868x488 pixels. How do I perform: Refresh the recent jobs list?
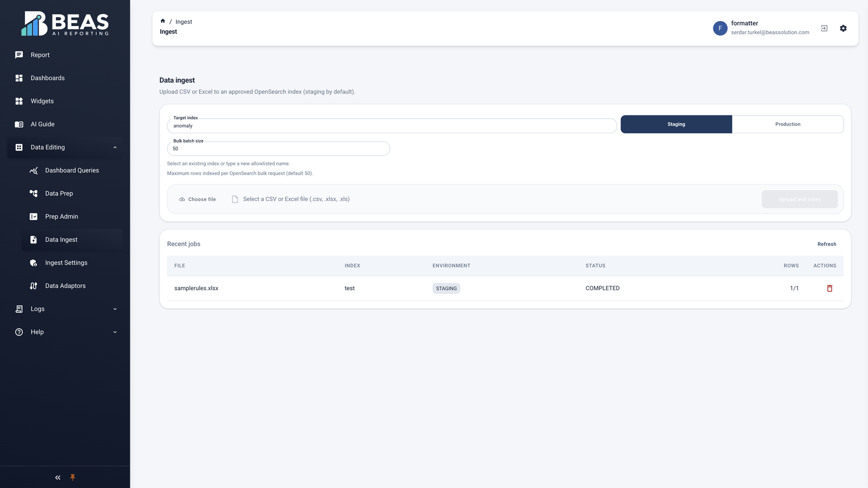(827, 244)
